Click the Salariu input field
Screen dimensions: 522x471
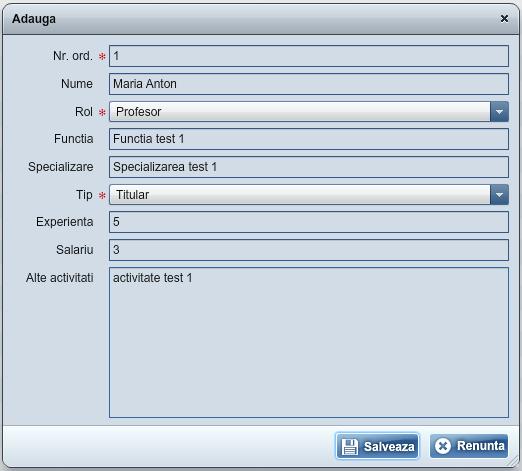309,250
